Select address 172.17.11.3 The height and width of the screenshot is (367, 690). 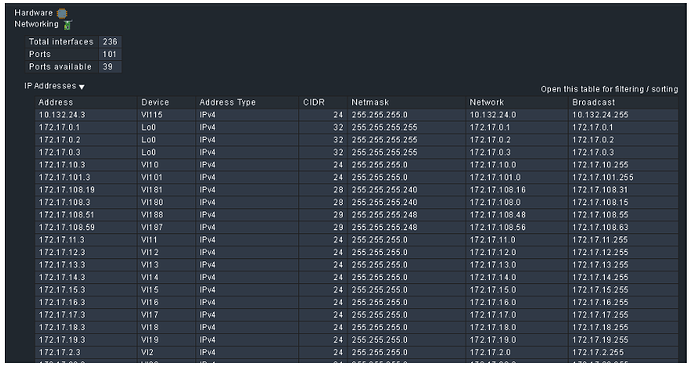point(62,240)
